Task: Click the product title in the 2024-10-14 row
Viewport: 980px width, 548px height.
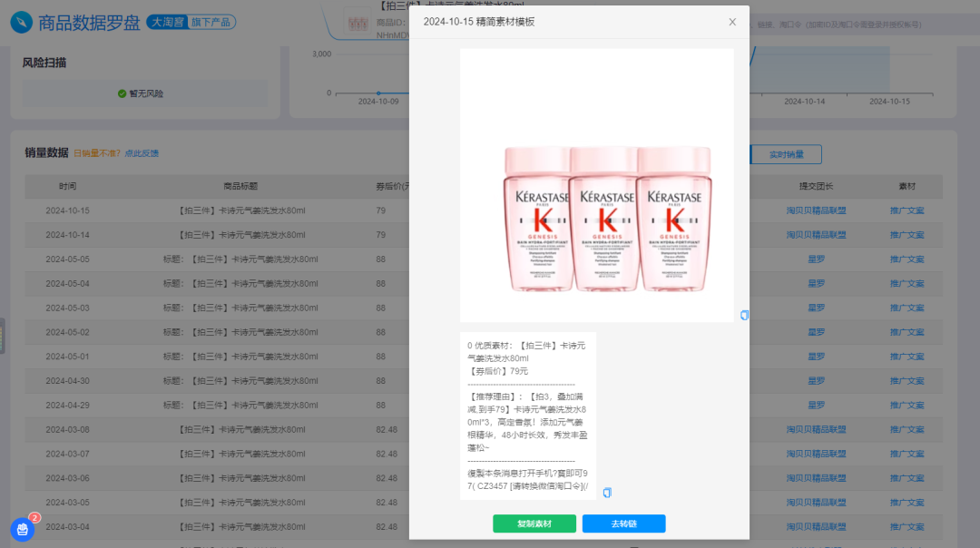Action: (x=240, y=235)
